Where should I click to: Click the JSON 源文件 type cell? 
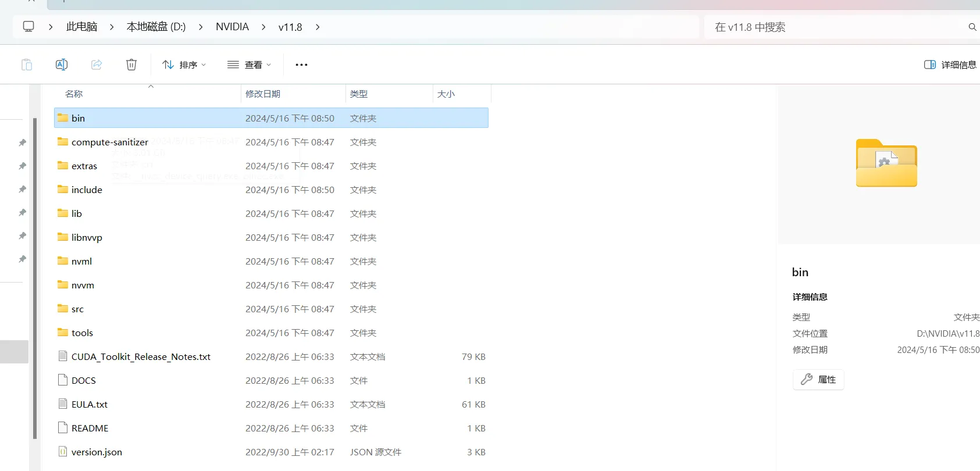(x=376, y=452)
